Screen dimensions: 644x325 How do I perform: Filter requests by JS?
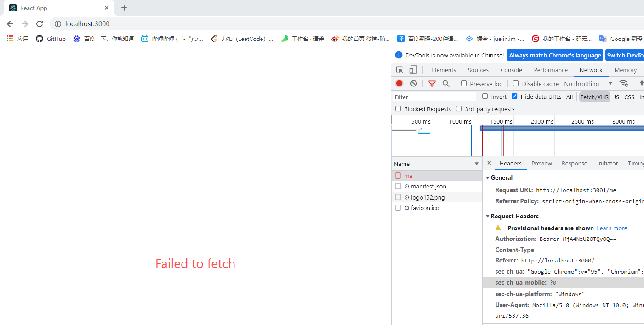[x=616, y=97]
